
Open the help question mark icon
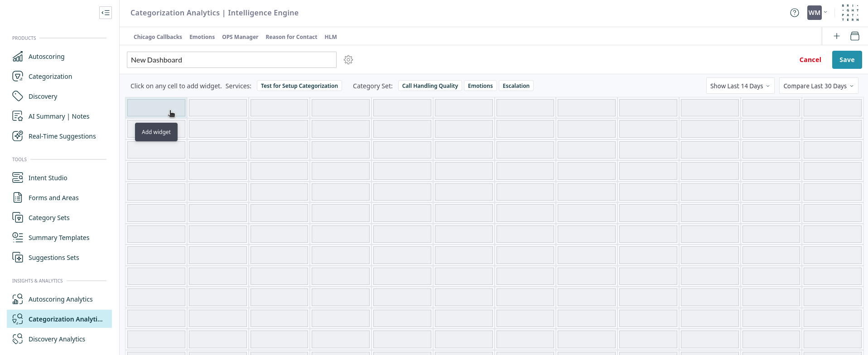click(x=795, y=13)
